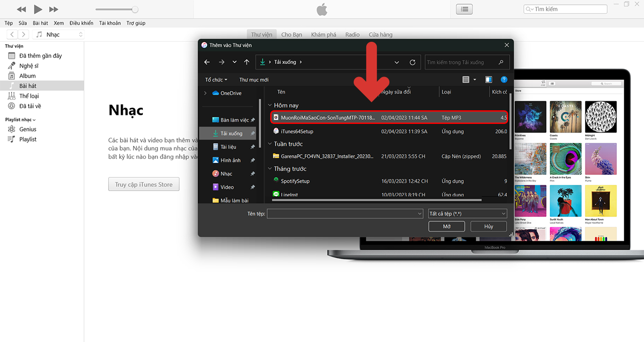Click the Play button in iTunes
This screenshot has width=644, height=342.
(38, 9)
